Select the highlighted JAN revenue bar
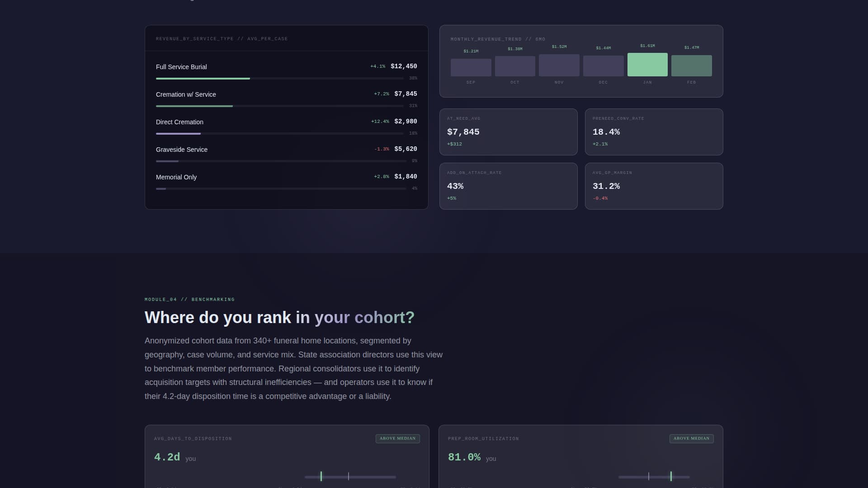Screen dimensions: 868x488 coord(647,65)
